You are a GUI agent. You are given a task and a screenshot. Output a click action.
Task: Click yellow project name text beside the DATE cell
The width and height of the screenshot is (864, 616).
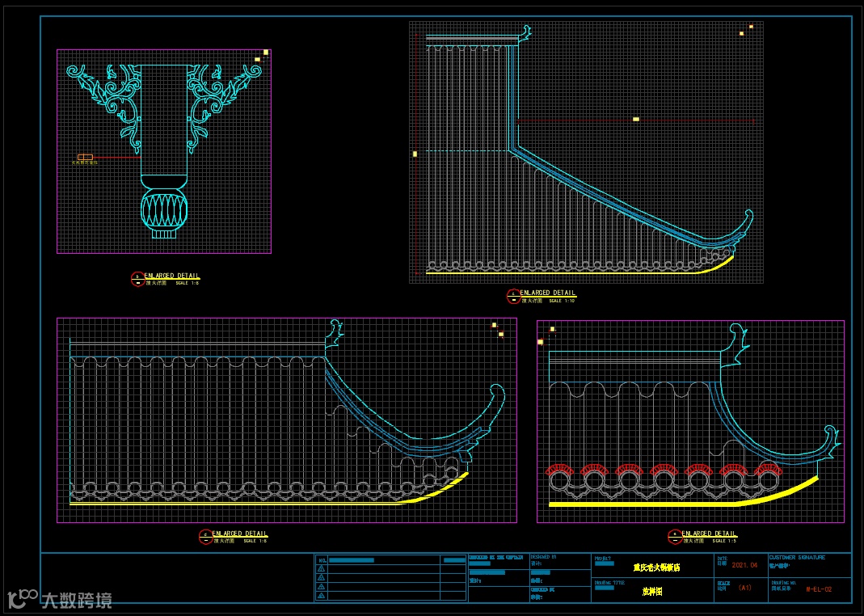657,567
